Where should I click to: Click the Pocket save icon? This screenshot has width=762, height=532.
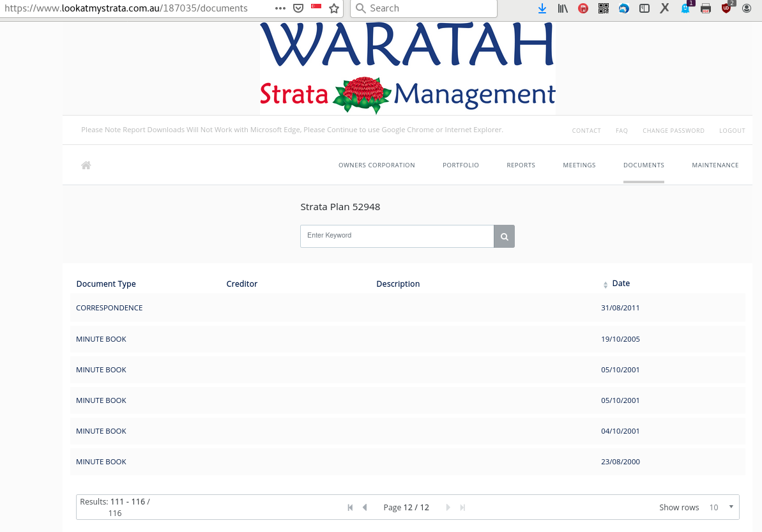point(298,8)
